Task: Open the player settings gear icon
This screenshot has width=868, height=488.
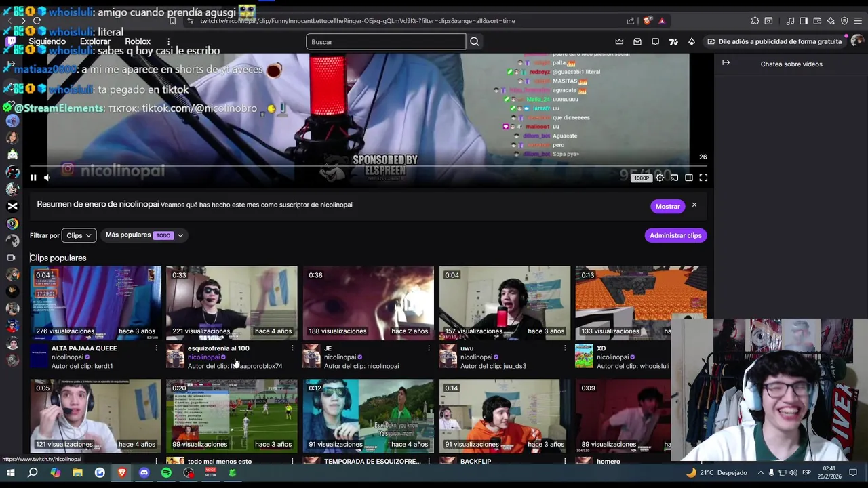Action: coord(660,178)
